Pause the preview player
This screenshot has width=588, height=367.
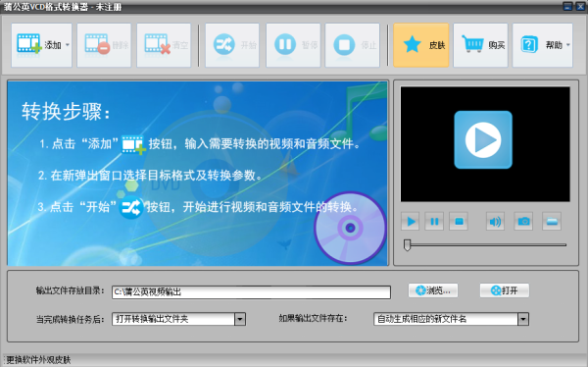[x=434, y=222]
